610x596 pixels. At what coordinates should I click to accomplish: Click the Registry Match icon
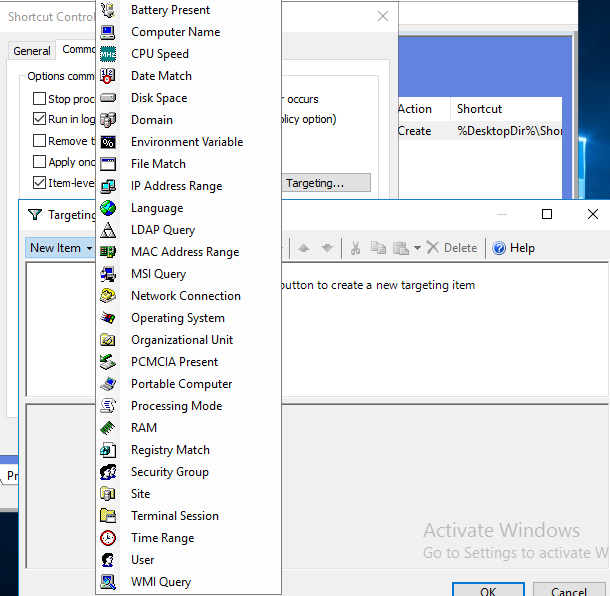[x=108, y=450]
